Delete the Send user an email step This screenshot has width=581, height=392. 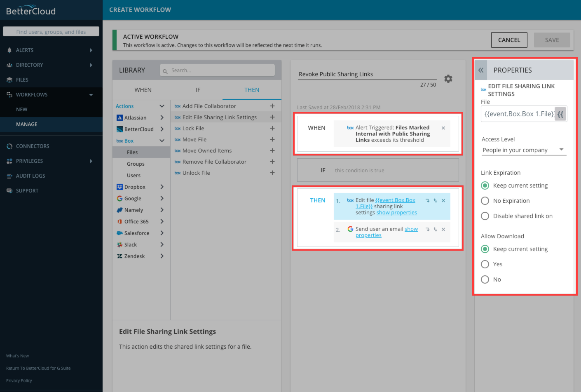point(443,230)
